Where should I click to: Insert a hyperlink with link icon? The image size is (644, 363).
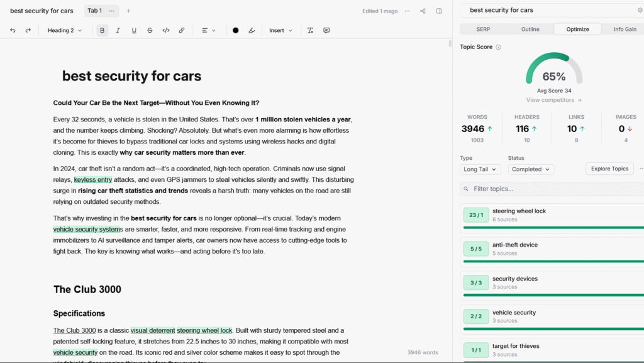click(x=182, y=30)
